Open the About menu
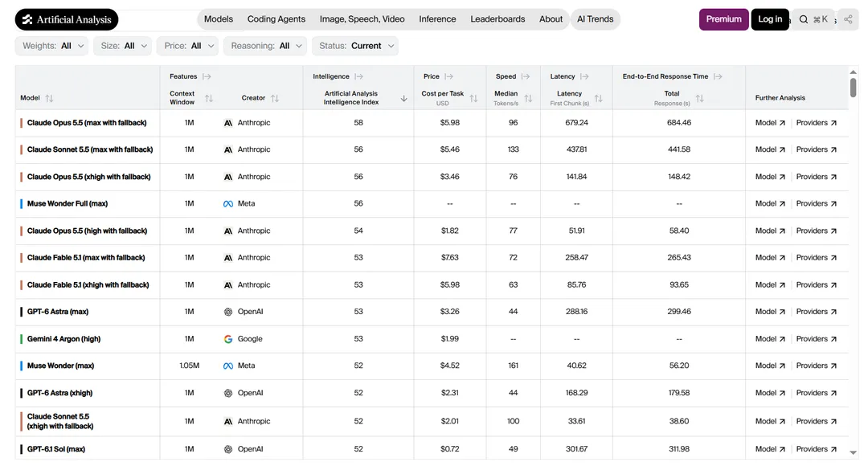This screenshot has width=868, height=466. pos(551,19)
